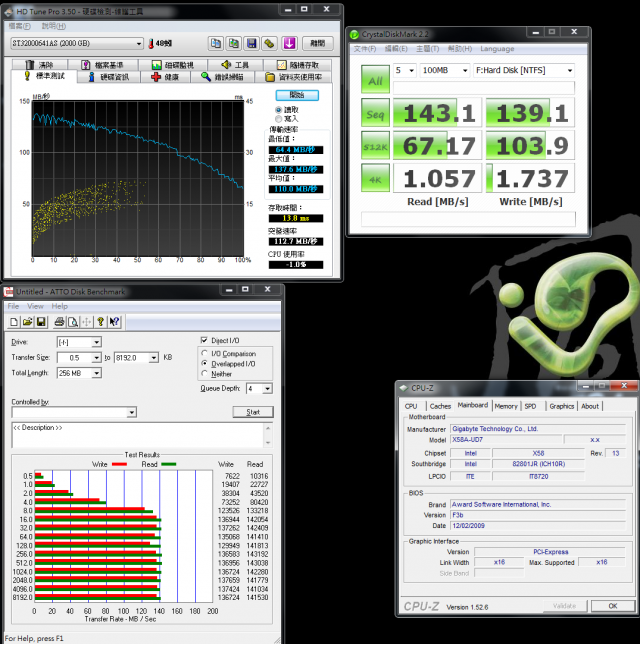Click the purple down-arrow icon in HD Tune
The image size is (640, 645).
[x=289, y=43]
